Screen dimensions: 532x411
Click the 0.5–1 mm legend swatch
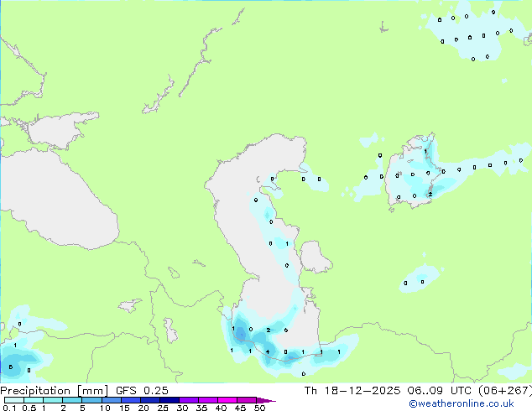point(34,400)
